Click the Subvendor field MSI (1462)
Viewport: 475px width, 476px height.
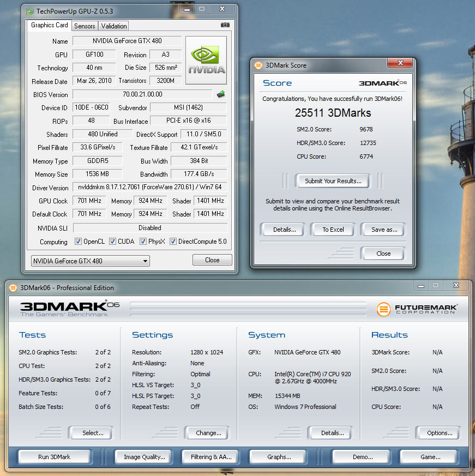click(x=188, y=107)
